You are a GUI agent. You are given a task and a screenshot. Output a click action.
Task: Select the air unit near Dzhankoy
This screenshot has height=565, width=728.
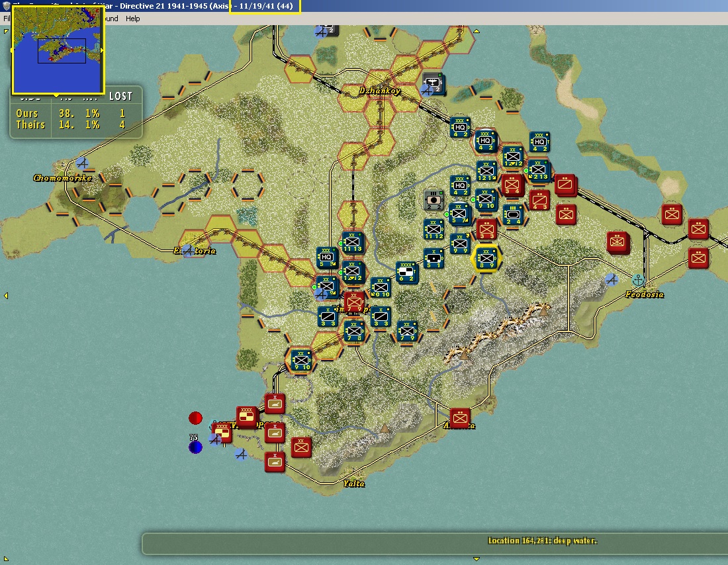click(433, 83)
